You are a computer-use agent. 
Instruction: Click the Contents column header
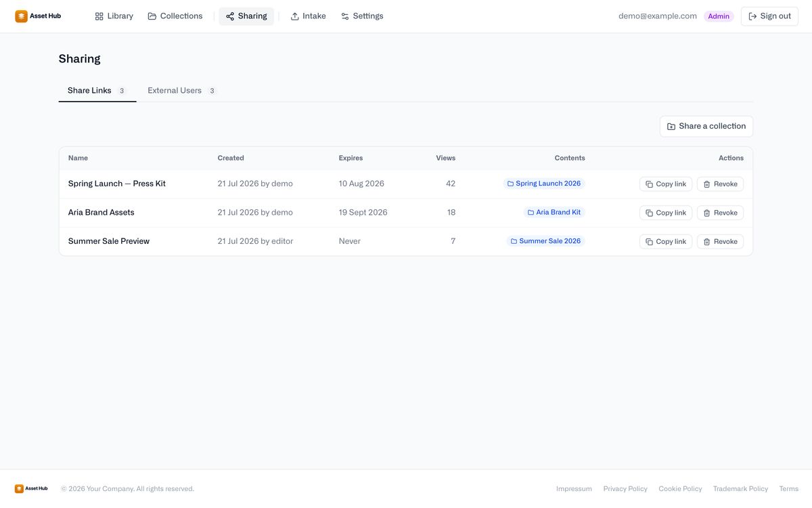(570, 158)
